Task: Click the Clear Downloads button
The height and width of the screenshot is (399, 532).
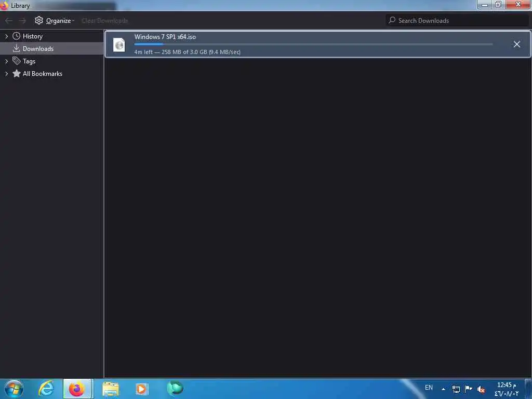Action: 105,21
